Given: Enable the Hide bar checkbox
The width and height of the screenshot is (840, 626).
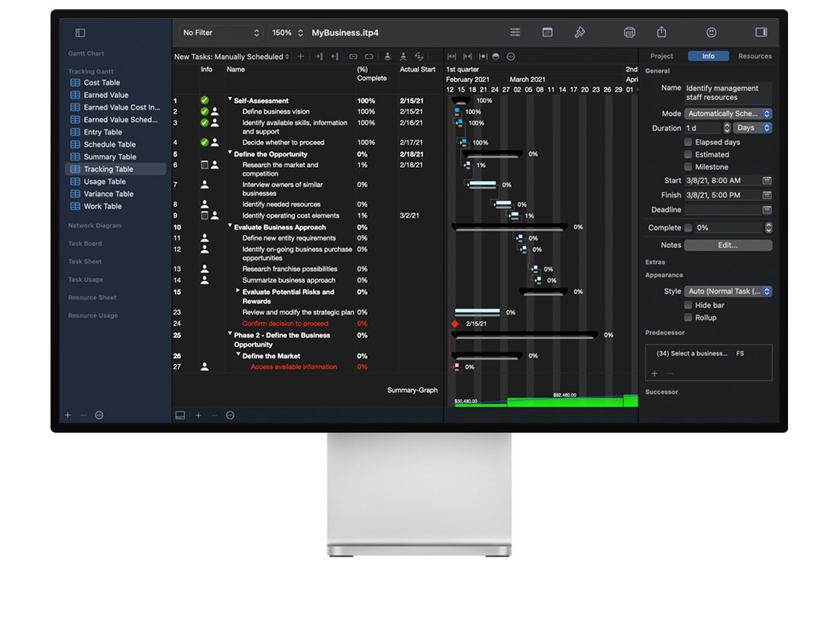Looking at the screenshot, I should [x=688, y=305].
